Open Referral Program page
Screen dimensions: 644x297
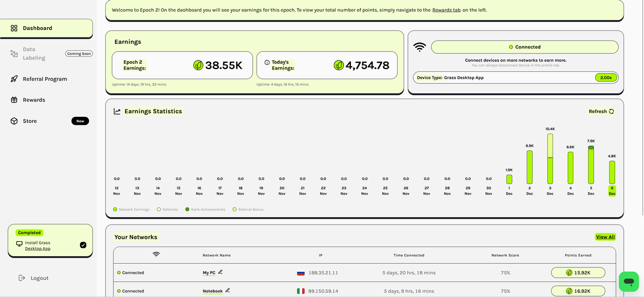[x=45, y=79]
